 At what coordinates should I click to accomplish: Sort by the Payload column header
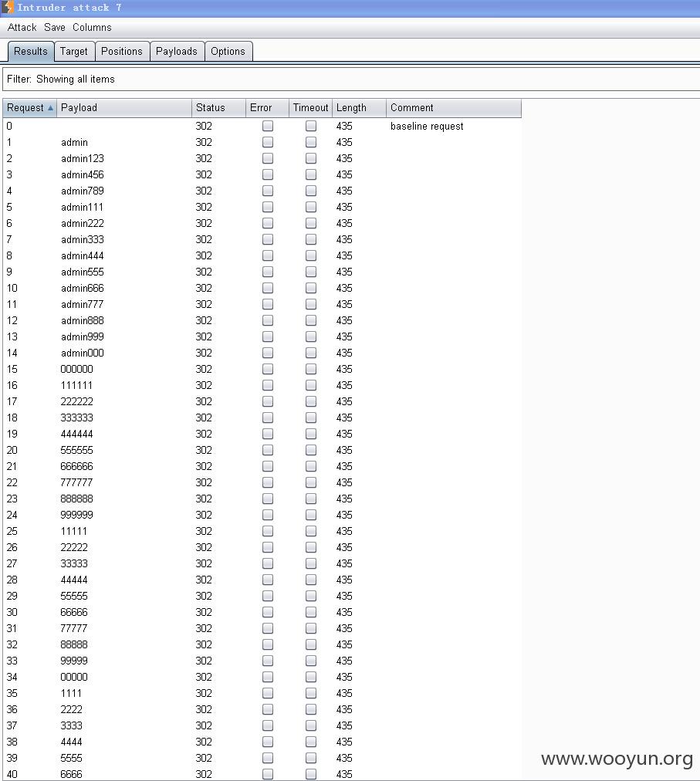[124, 107]
